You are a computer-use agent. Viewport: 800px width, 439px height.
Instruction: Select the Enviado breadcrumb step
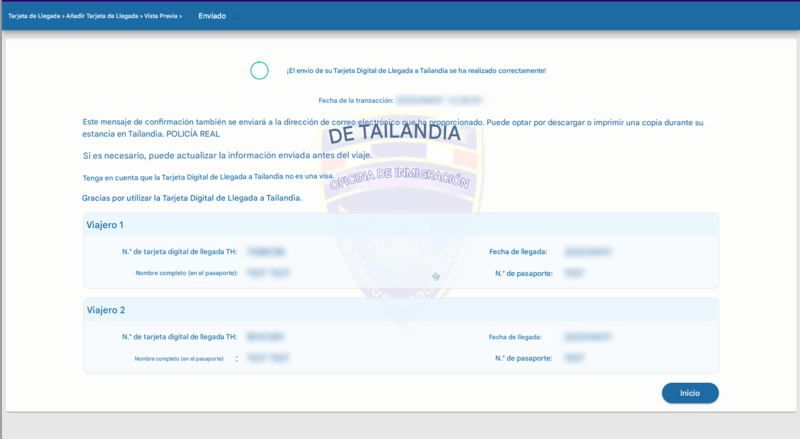coord(212,16)
